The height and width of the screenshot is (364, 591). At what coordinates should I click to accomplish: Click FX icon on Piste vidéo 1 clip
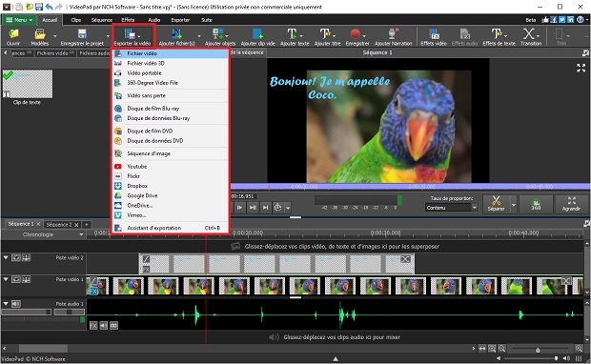(93, 292)
